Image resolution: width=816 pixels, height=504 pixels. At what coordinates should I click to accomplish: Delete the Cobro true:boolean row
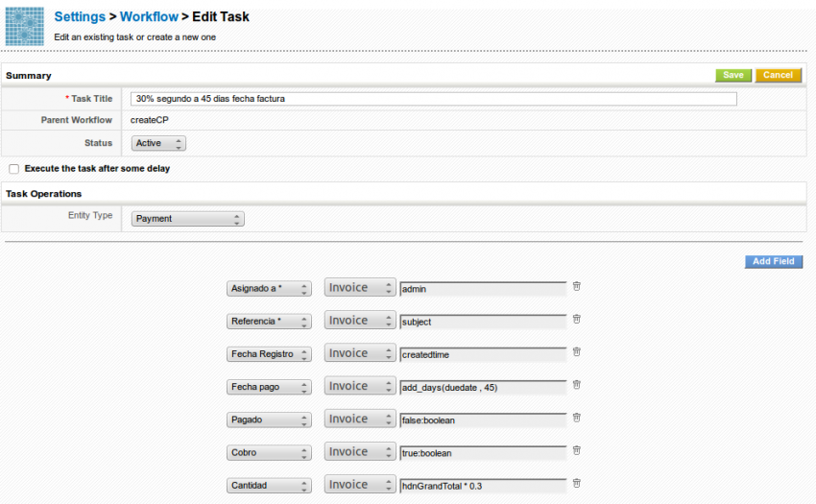click(x=577, y=449)
